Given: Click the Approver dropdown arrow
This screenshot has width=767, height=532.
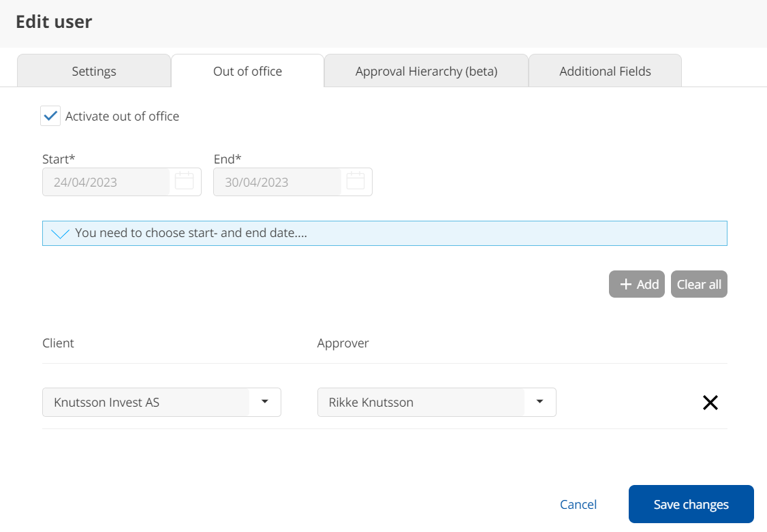Looking at the screenshot, I should 539,402.
